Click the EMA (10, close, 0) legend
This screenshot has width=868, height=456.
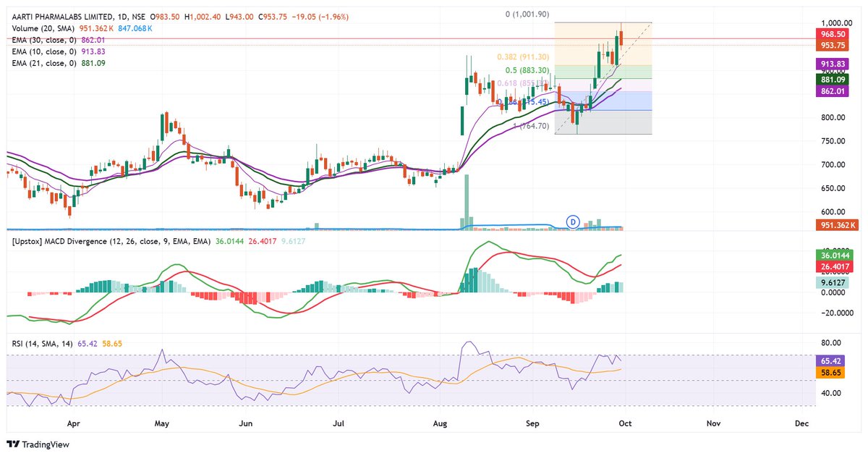tap(46, 52)
